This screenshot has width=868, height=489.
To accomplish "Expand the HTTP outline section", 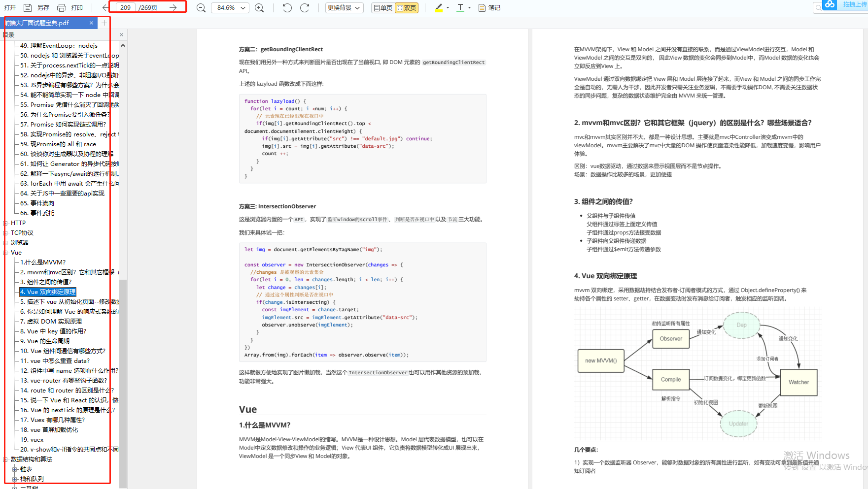I will point(6,223).
